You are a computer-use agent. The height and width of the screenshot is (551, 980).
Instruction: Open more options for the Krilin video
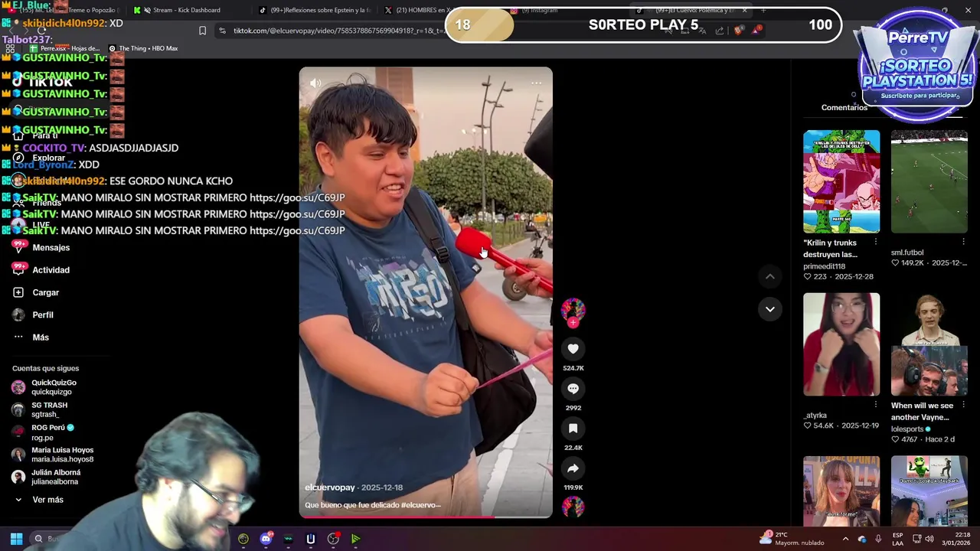coord(876,242)
